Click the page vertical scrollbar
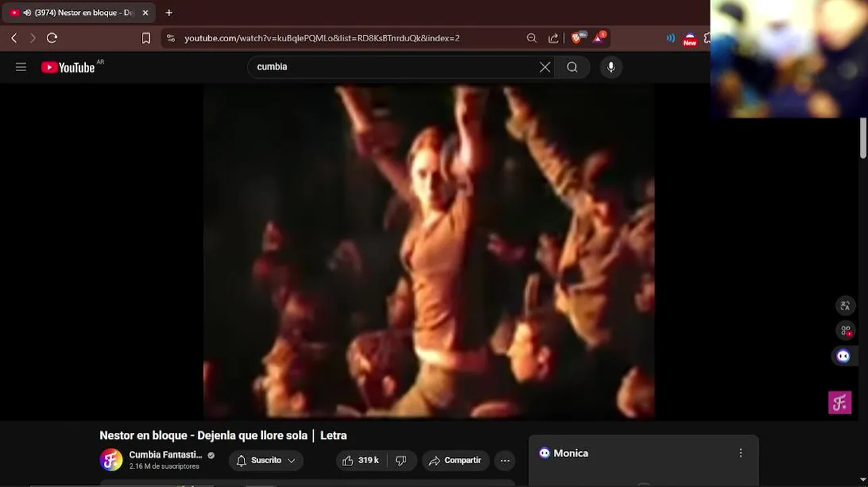Screen dimensions: 868x487 [x=863, y=138]
